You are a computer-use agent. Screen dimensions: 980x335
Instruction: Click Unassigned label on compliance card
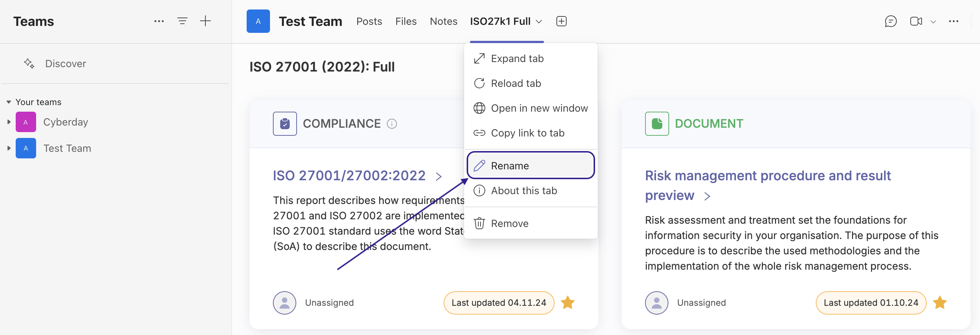tap(329, 303)
